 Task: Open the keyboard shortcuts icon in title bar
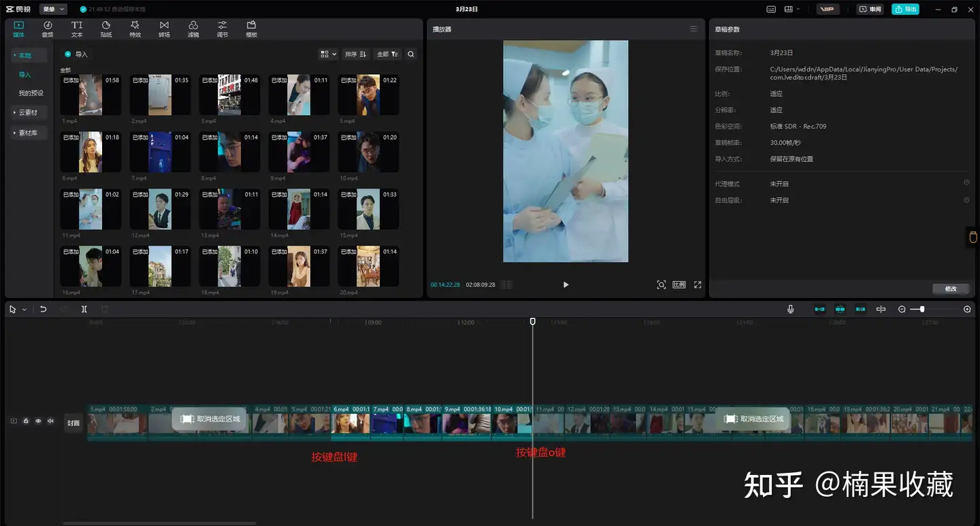[771, 10]
